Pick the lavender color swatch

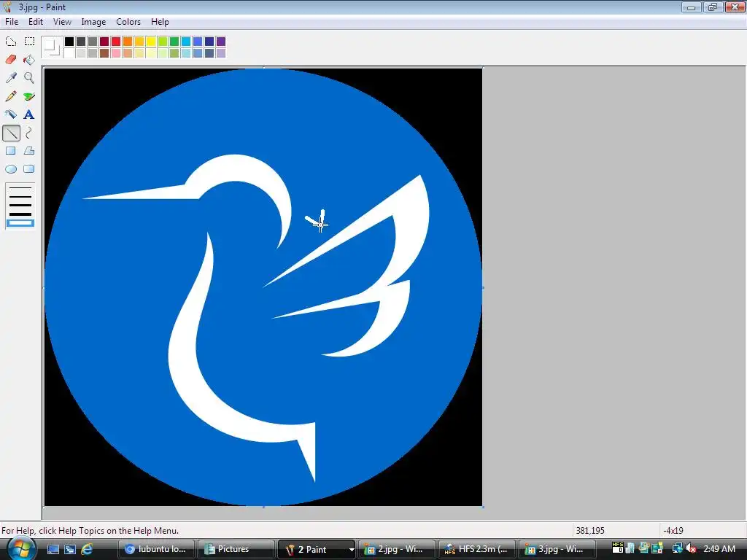click(221, 52)
